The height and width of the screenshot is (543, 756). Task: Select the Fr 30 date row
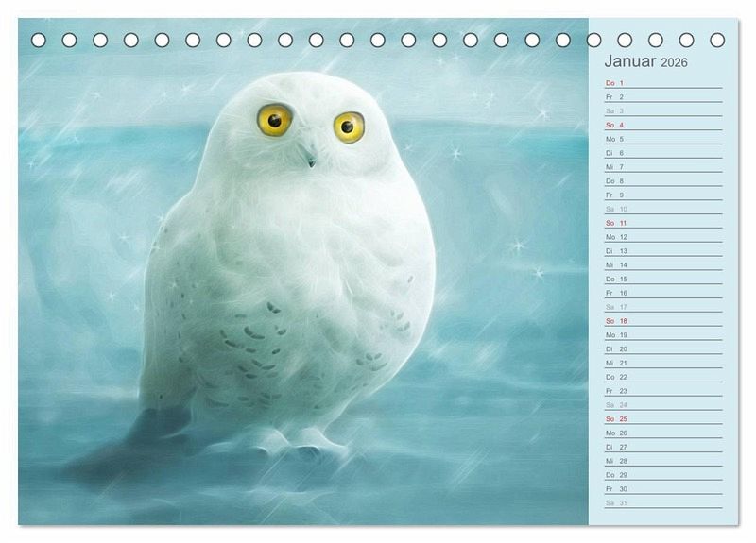click(x=663, y=489)
